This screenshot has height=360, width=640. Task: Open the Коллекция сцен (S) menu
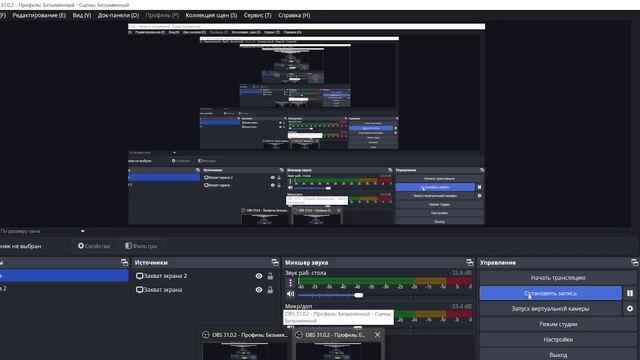[211, 16]
